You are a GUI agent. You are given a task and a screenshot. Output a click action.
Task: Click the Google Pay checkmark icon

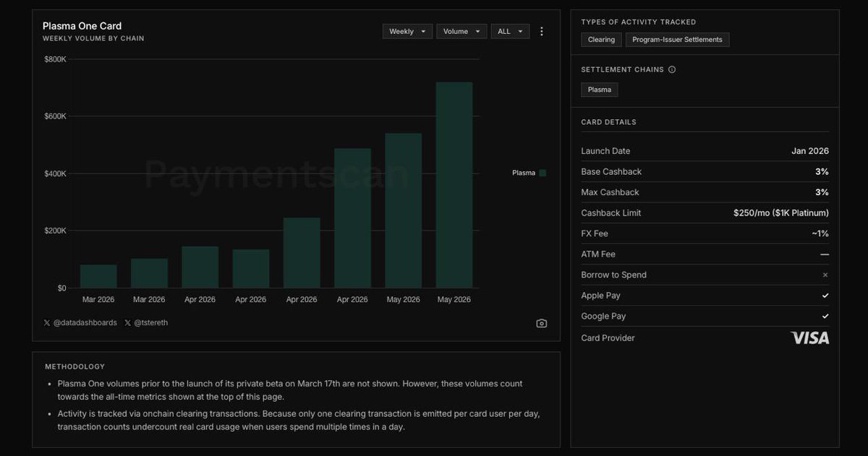(x=825, y=317)
